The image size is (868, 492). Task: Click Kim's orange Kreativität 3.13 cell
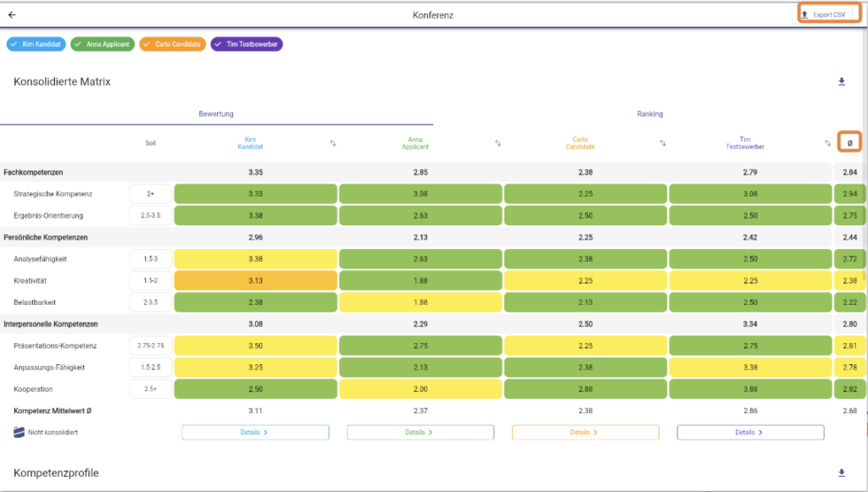(255, 280)
